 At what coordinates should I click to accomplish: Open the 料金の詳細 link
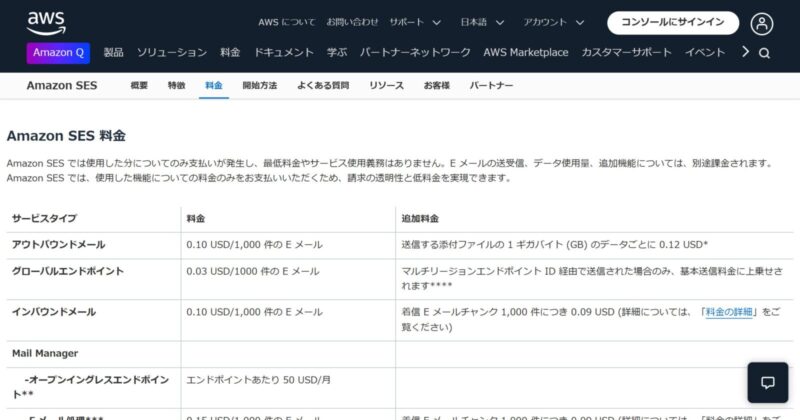point(729,312)
